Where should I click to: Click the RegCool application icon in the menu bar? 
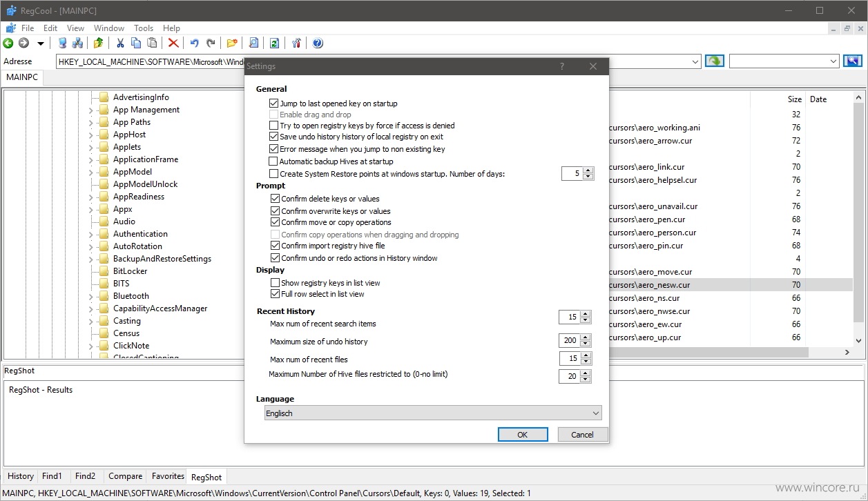point(11,28)
